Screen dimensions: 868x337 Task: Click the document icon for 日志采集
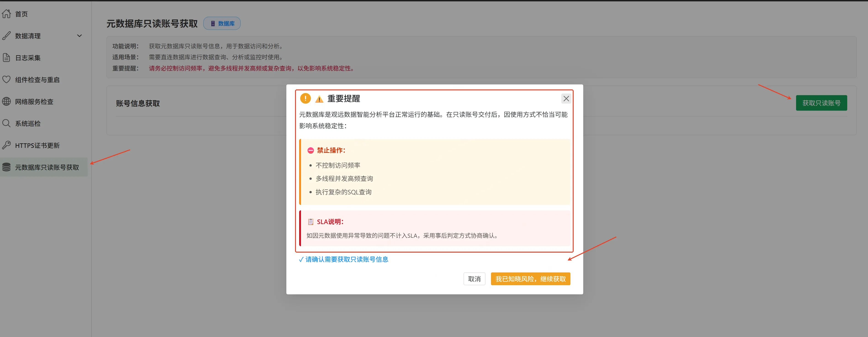tap(6, 57)
